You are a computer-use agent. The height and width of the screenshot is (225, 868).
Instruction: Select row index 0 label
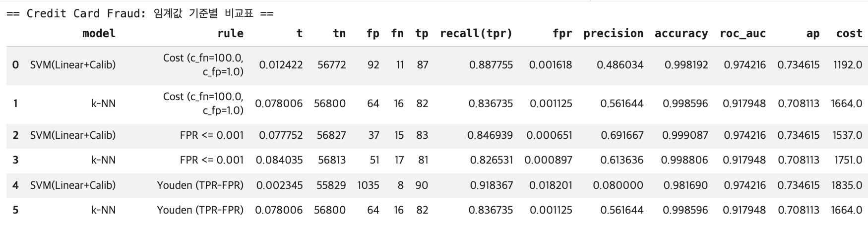[15, 65]
